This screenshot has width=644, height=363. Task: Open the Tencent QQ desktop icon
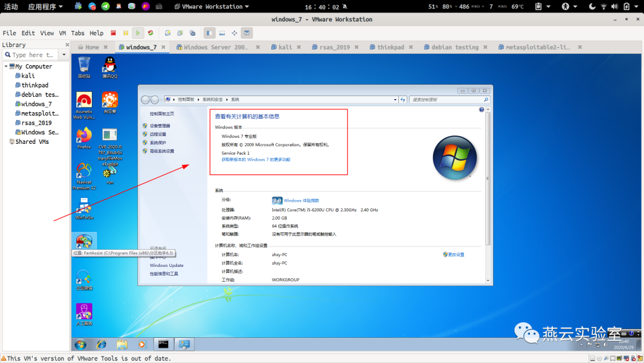[110, 68]
